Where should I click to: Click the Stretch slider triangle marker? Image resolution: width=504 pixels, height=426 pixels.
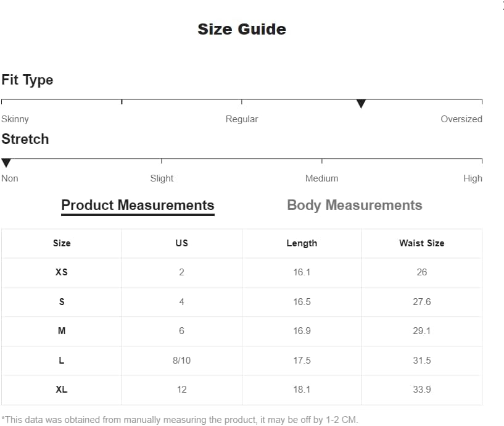6,163
